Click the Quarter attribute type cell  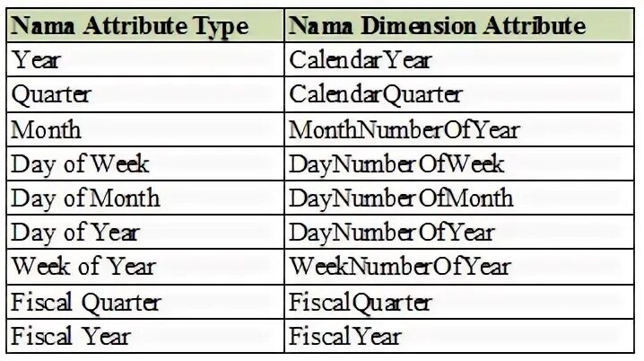tap(145, 94)
